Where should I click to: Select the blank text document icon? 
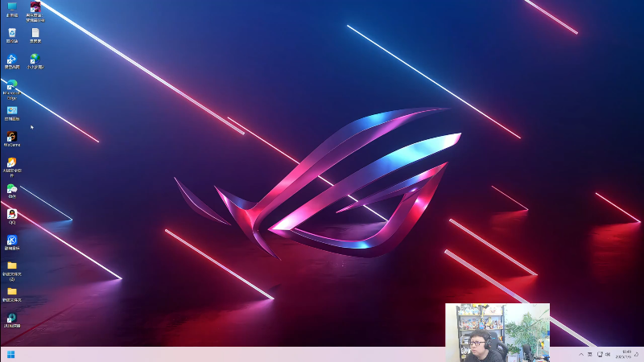[35, 35]
